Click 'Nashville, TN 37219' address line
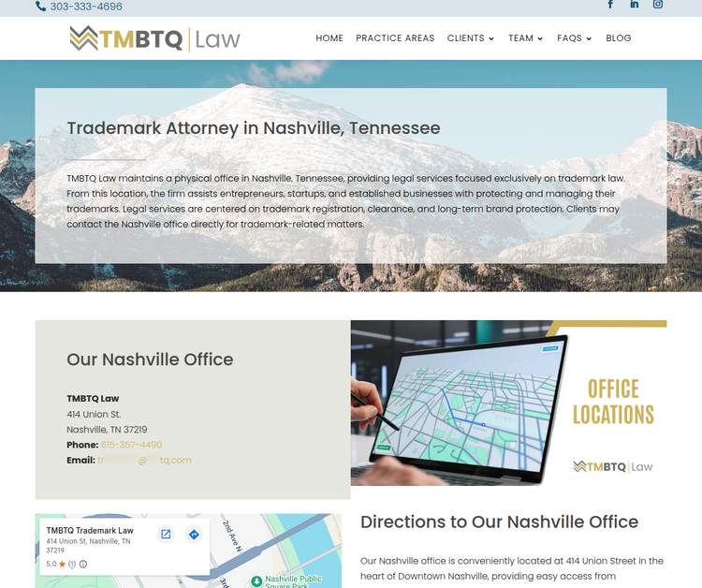Screen dimensions: 702x588 (x=107, y=430)
